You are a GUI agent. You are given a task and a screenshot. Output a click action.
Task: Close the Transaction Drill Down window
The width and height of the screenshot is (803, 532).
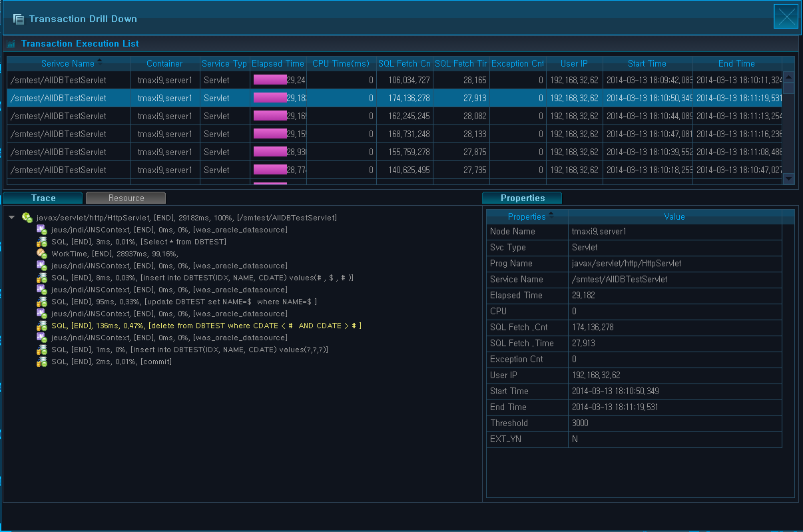(786, 17)
